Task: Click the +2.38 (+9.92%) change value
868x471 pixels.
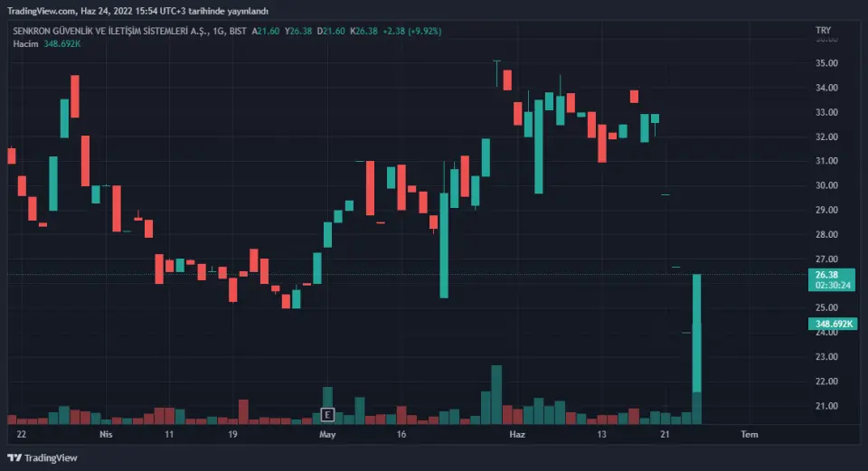Action: (x=411, y=32)
